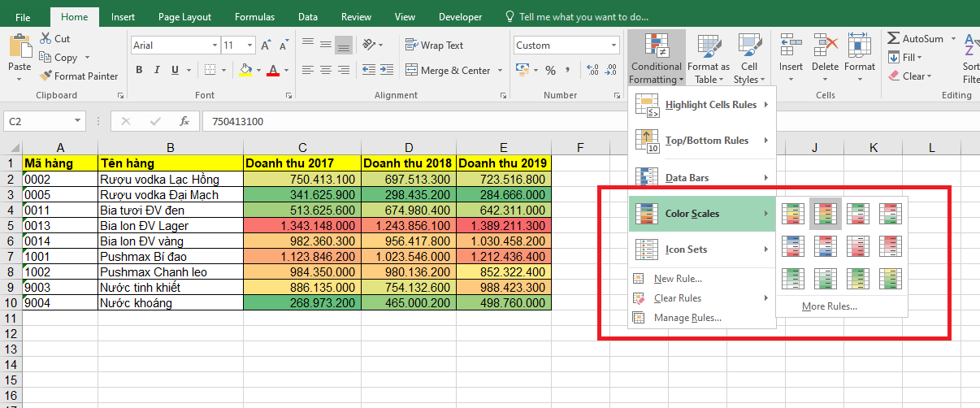Choose New Rule from the menu
The height and width of the screenshot is (408, 980).
[678, 279]
